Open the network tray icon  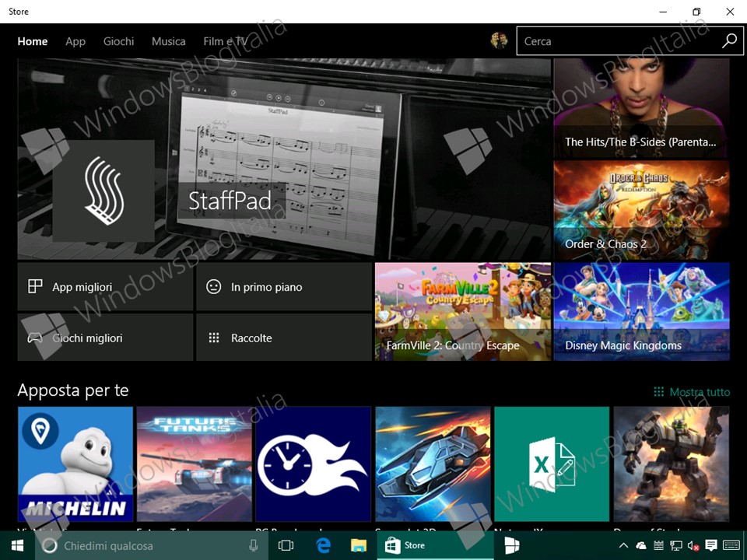tap(675, 546)
